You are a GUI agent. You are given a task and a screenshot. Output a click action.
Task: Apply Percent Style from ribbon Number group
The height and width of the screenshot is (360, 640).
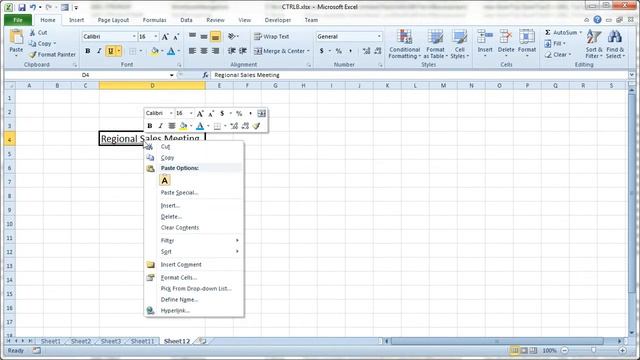(338, 51)
